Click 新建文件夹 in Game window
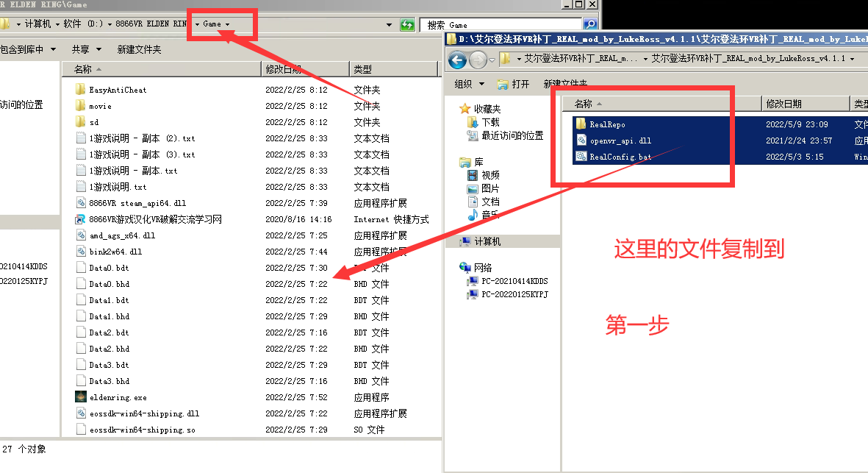 [139, 49]
